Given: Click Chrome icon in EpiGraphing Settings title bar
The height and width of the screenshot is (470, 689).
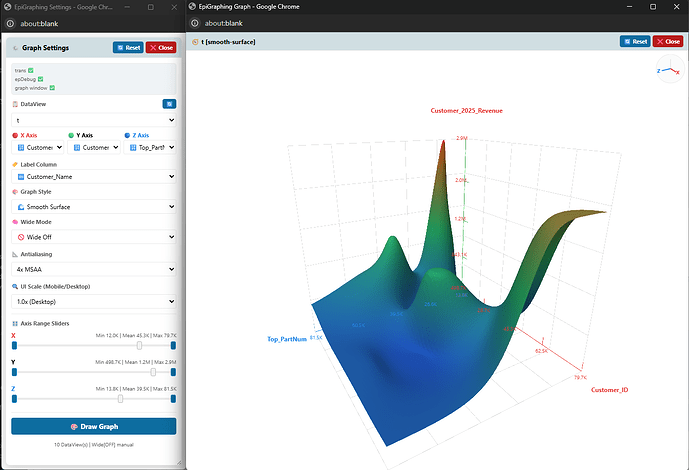Looking at the screenshot, I should (x=7, y=7).
